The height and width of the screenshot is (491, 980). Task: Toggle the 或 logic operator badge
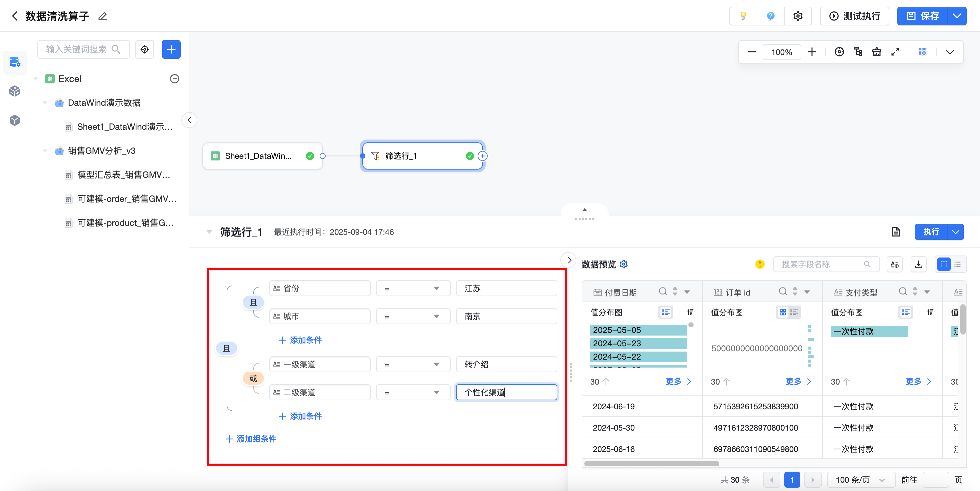pos(253,378)
